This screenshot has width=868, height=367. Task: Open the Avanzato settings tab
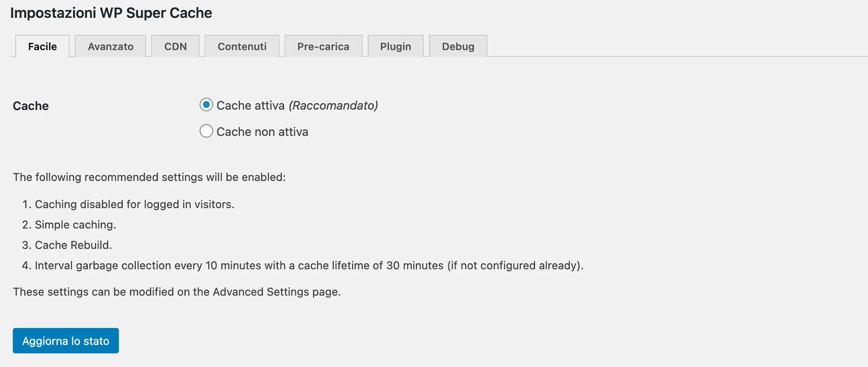(110, 46)
